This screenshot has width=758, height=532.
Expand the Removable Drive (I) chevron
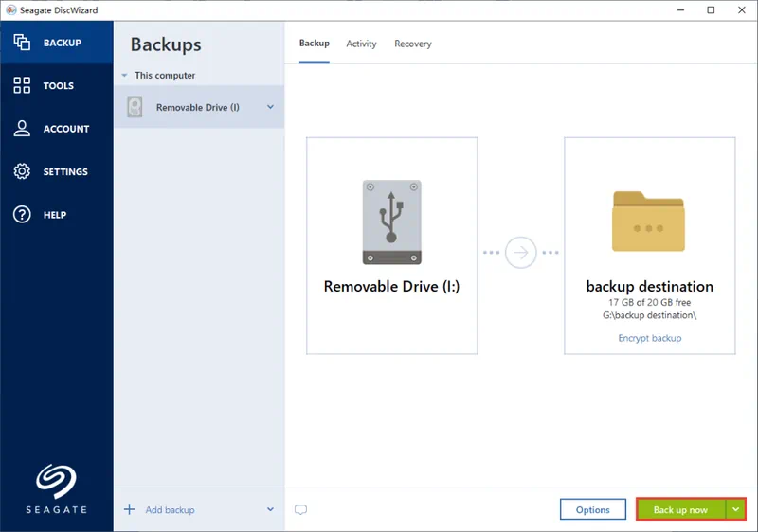coord(270,107)
